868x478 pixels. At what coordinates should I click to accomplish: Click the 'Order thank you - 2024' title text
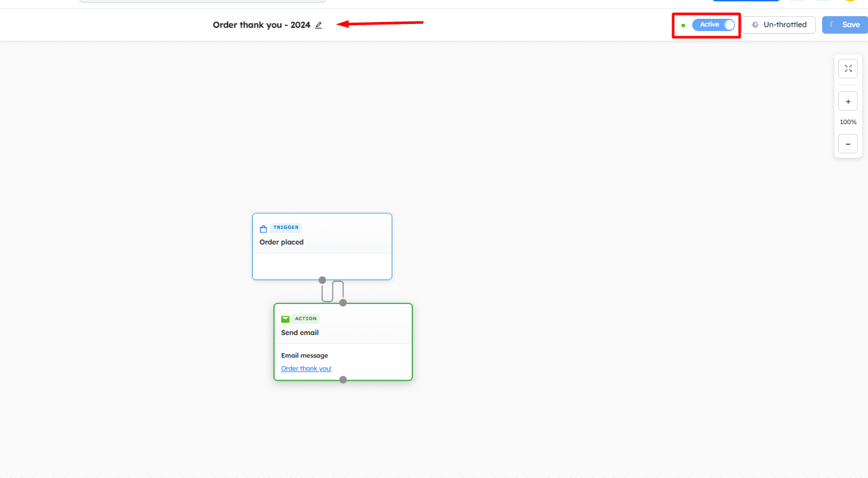[x=261, y=25]
